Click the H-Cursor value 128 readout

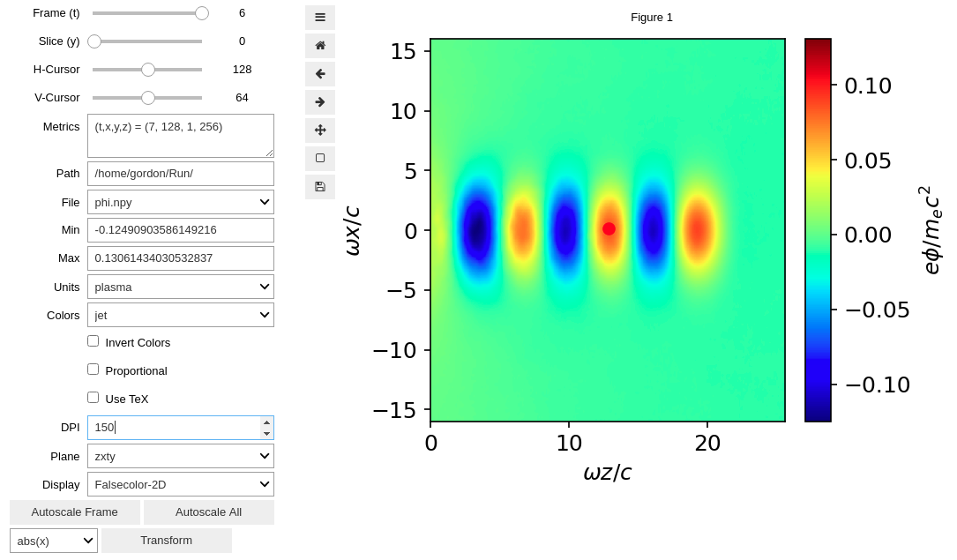click(x=243, y=70)
